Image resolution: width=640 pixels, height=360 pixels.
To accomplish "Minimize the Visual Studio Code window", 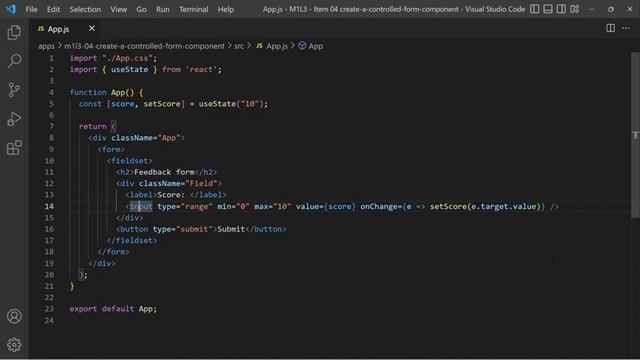I will 591,9.
